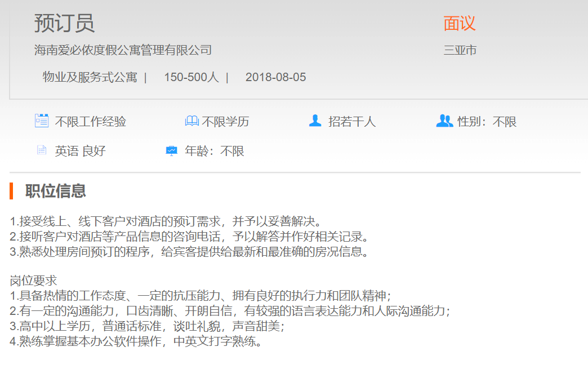Click the English language document icon

41,150
